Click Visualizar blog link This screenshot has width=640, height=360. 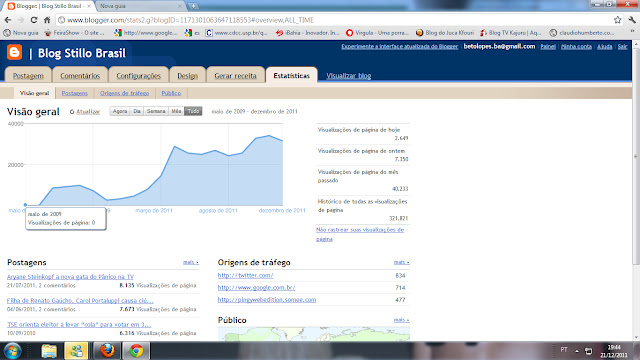(x=349, y=76)
